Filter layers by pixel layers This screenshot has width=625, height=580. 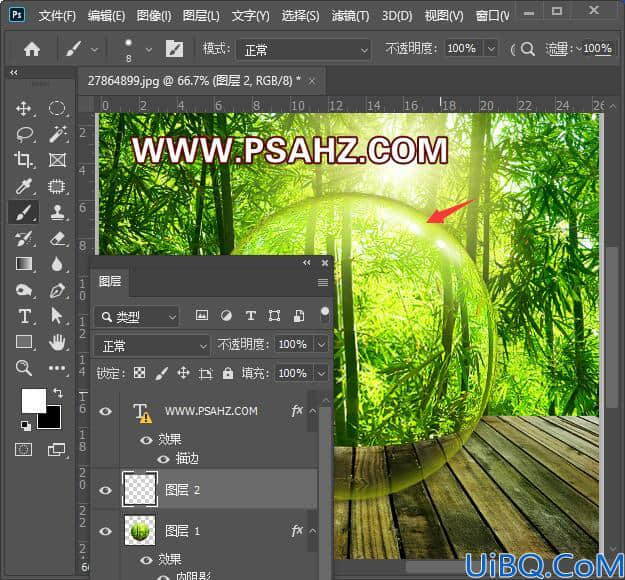[202, 316]
